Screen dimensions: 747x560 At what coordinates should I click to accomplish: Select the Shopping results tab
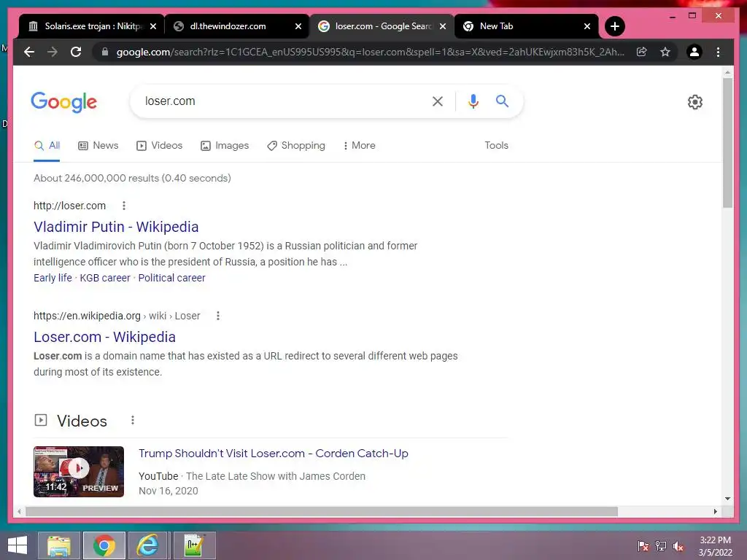296,146
